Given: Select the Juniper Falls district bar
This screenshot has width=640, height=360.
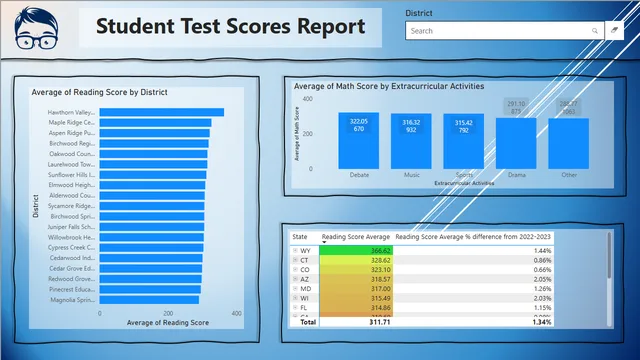Looking at the screenshot, I should 152,227.
